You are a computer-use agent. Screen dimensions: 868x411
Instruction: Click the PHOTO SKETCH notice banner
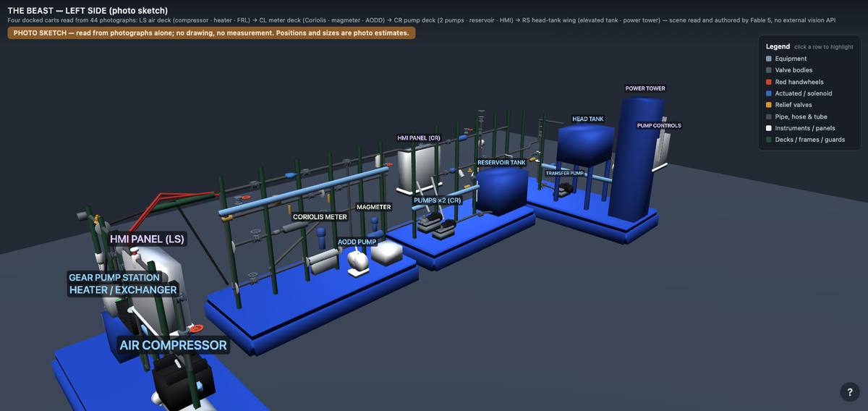point(211,33)
